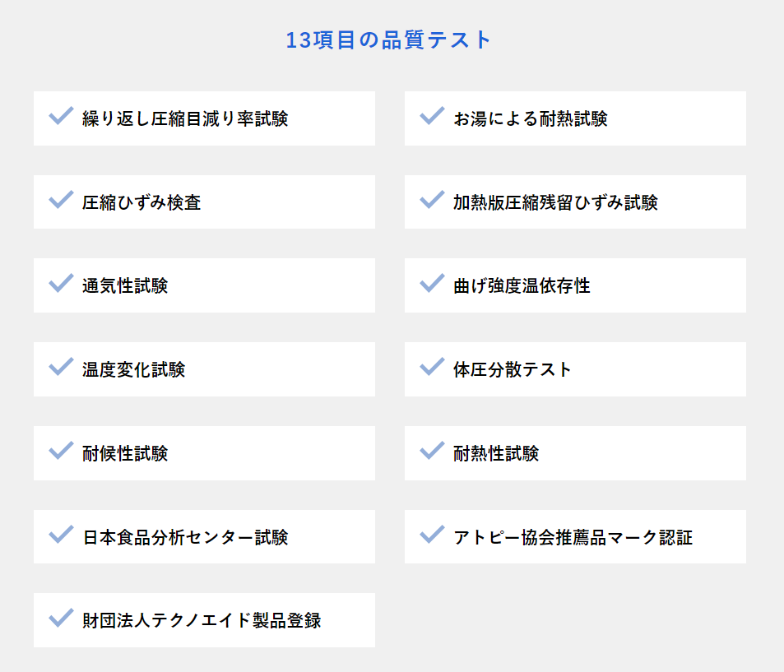Image resolution: width=784 pixels, height=672 pixels.
Task: Click the checkmark beside 耐候性試験
Action: pos(62,451)
